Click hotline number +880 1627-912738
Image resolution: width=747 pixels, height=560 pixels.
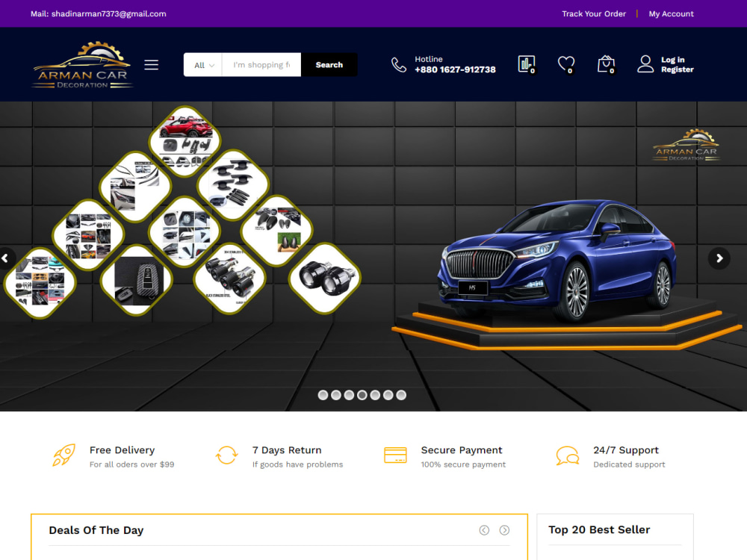point(455,69)
